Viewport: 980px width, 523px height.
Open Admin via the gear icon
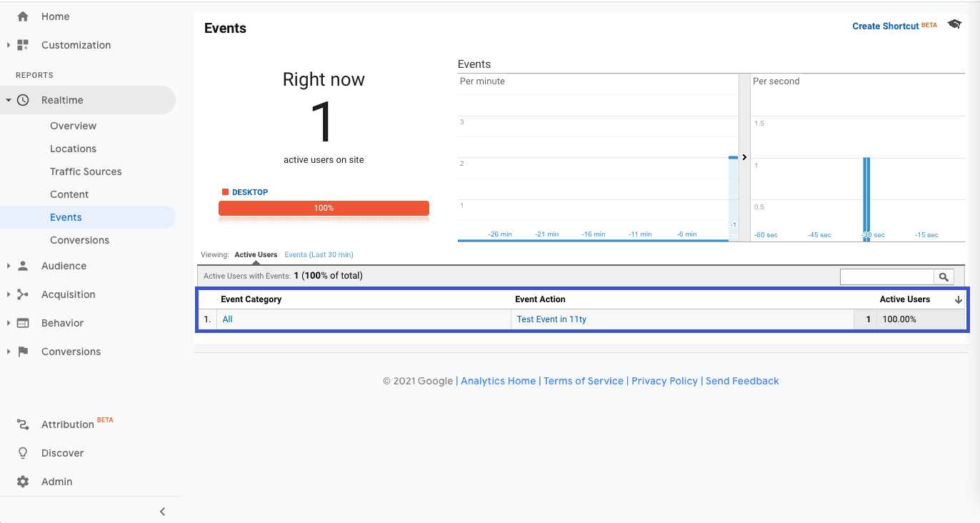23,482
